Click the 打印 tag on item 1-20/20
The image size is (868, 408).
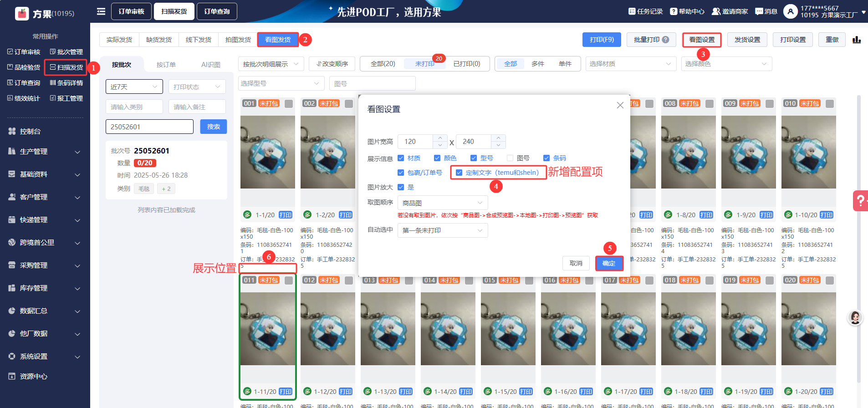pyautogui.click(x=827, y=392)
